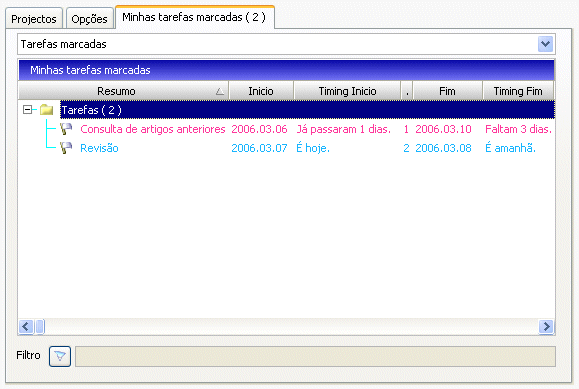The image size is (579, 389).
Task: Click start date 2006.03.07
Action: (x=259, y=148)
